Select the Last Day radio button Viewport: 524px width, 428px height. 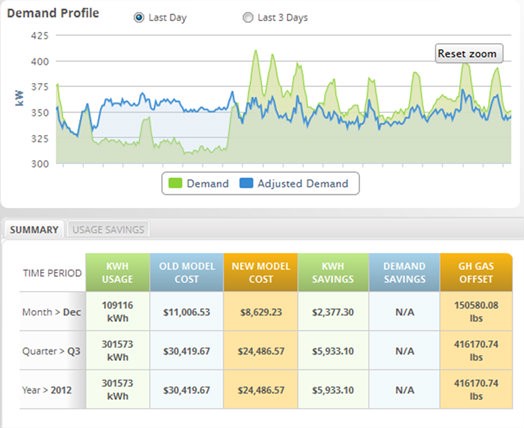click(139, 17)
